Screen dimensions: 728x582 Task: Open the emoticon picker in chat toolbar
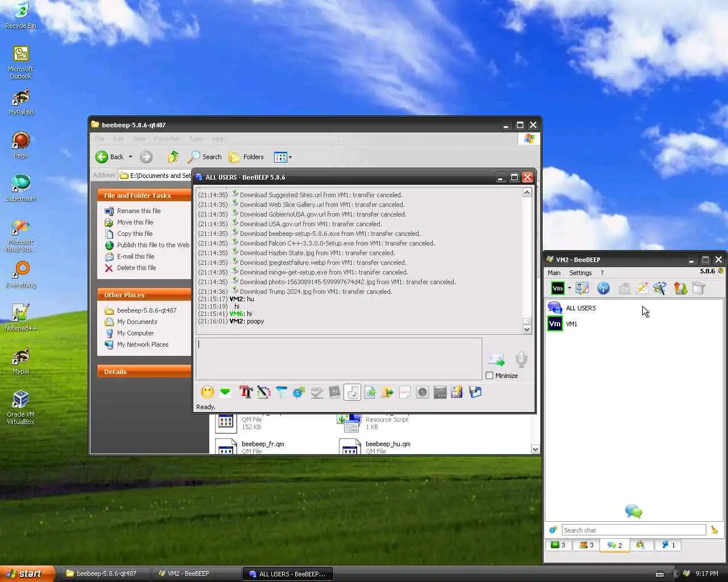[208, 392]
